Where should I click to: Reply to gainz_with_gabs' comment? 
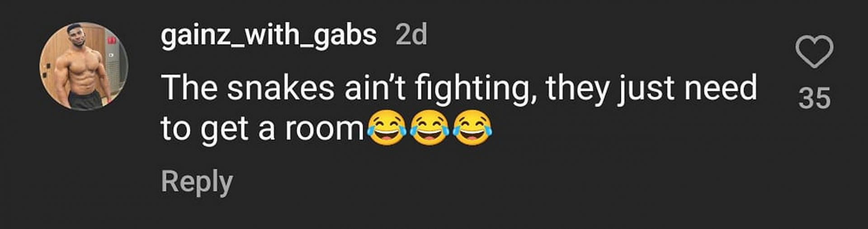point(197,182)
